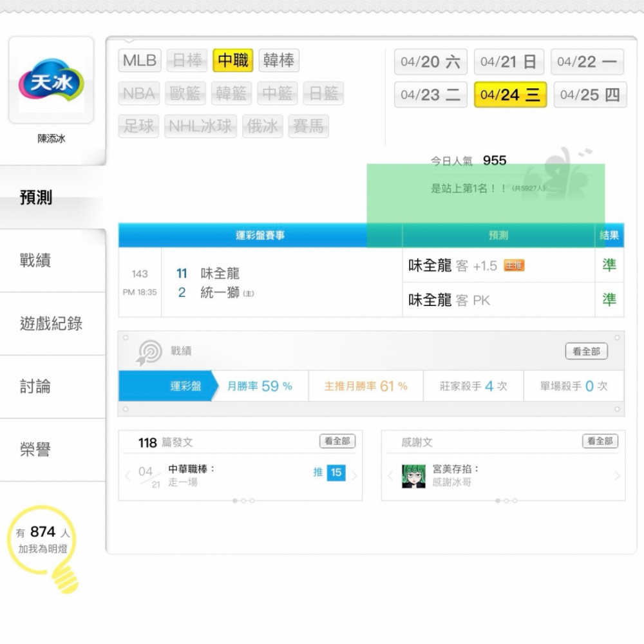View all records via 戰績 看全部
Viewport: 644px width, 644px height.
click(x=587, y=351)
